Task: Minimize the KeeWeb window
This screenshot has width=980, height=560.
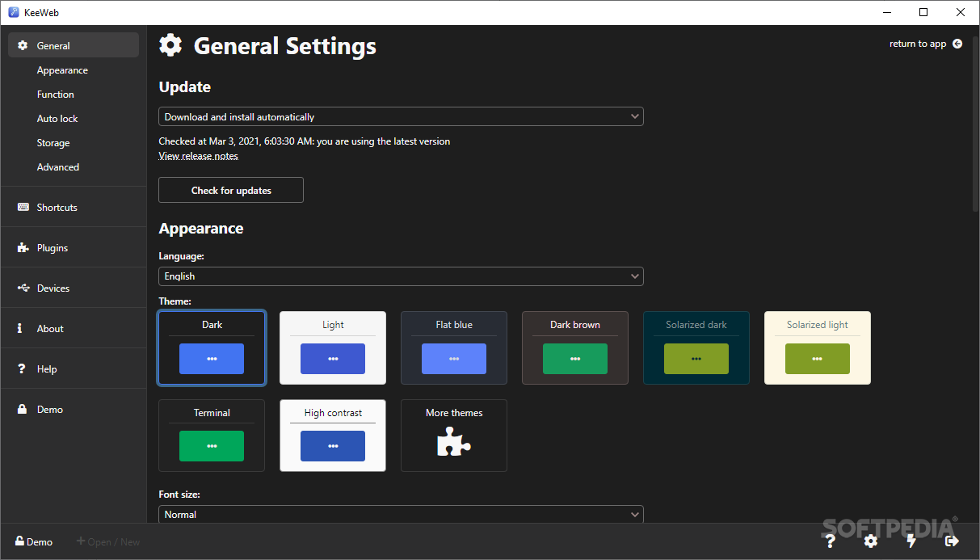Action: pos(886,12)
